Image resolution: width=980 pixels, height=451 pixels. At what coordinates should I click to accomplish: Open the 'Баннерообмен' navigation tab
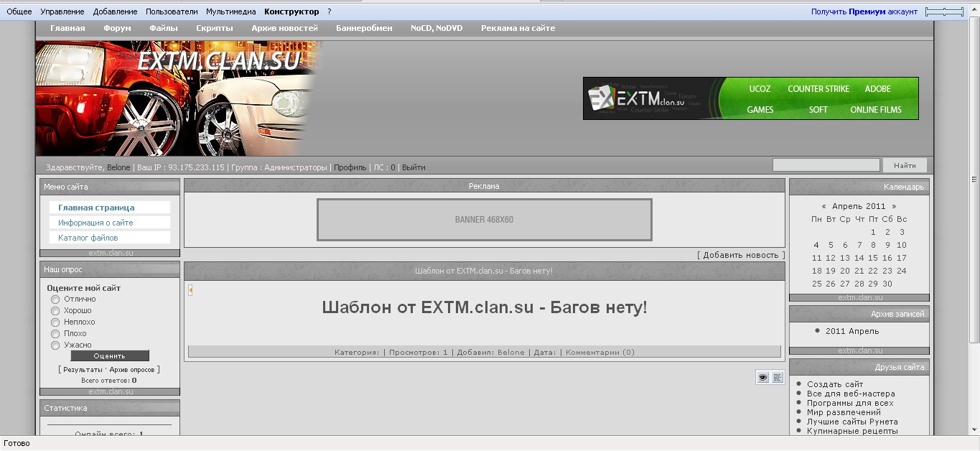tap(364, 28)
